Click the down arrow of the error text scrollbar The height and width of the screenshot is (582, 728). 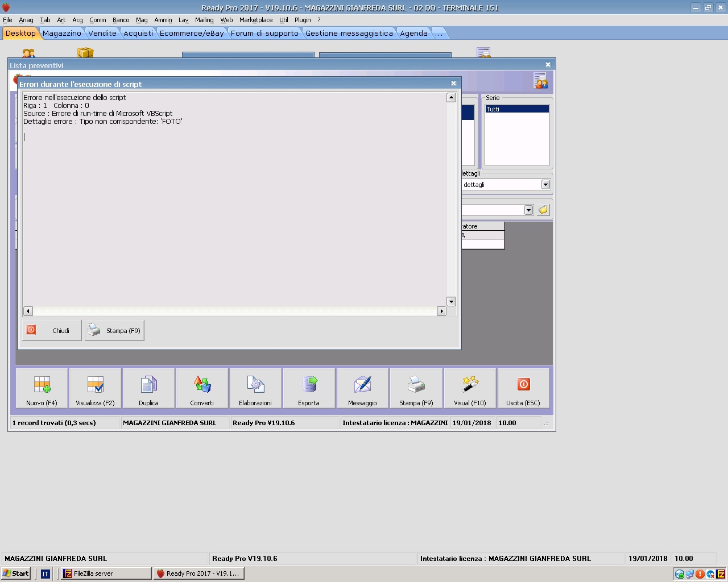[451, 301]
